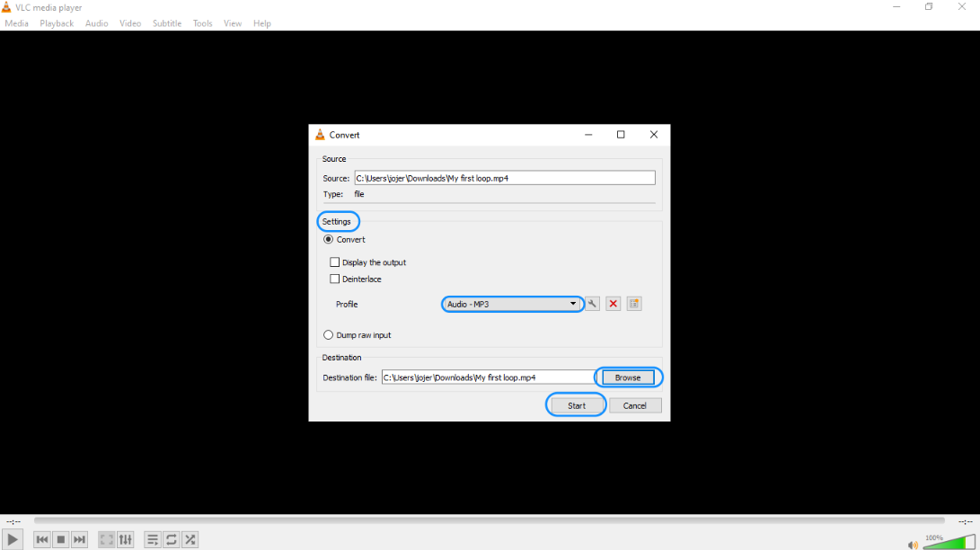Go to previous media track

42,539
